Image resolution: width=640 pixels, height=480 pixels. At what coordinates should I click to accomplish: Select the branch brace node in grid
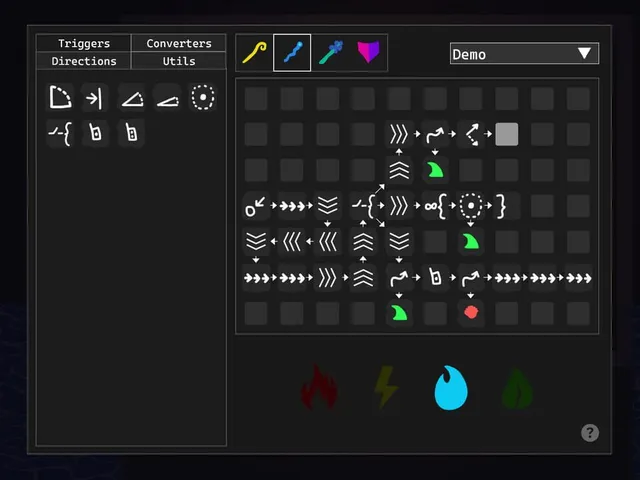pos(363,206)
